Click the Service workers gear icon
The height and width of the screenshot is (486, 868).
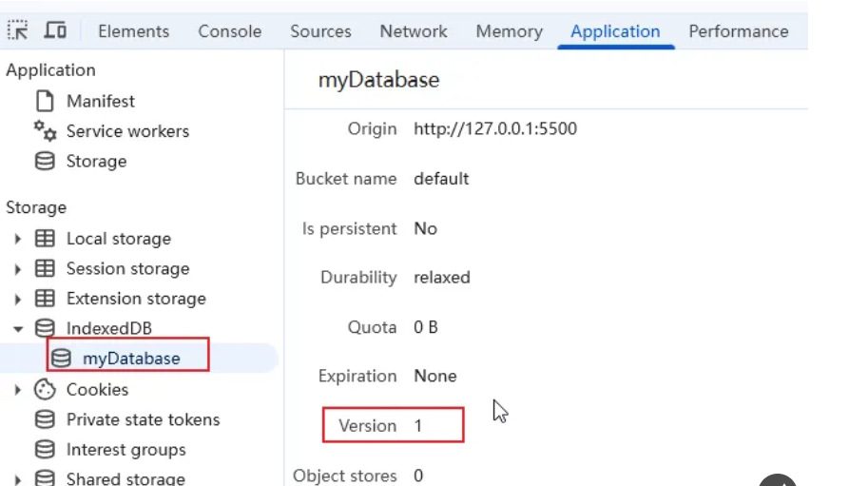pyautogui.click(x=45, y=131)
